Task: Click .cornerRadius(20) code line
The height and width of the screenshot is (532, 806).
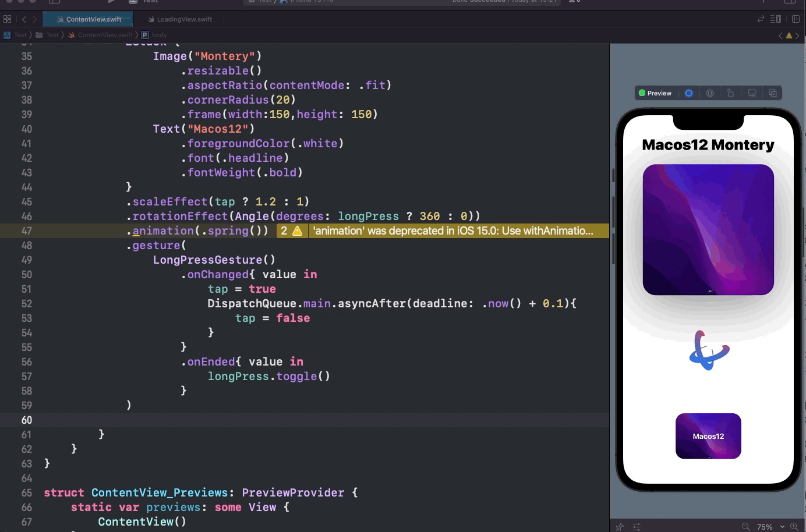Action: point(238,100)
